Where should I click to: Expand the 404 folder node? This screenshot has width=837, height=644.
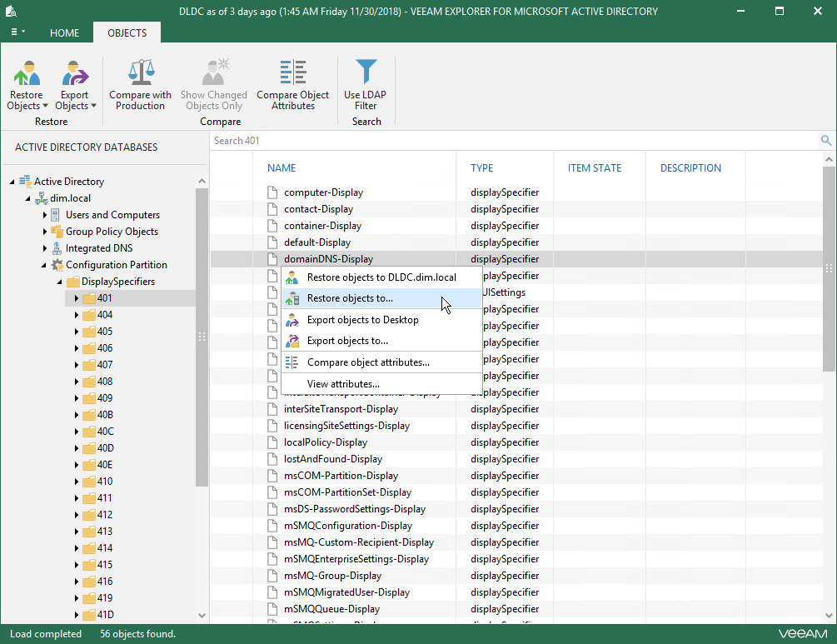pos(77,315)
